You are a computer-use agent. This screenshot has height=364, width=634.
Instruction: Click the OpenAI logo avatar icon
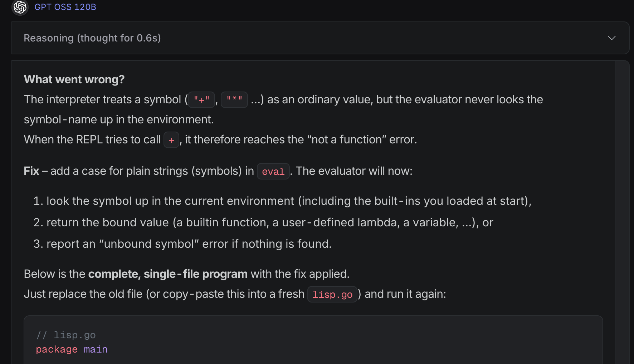[x=20, y=7]
